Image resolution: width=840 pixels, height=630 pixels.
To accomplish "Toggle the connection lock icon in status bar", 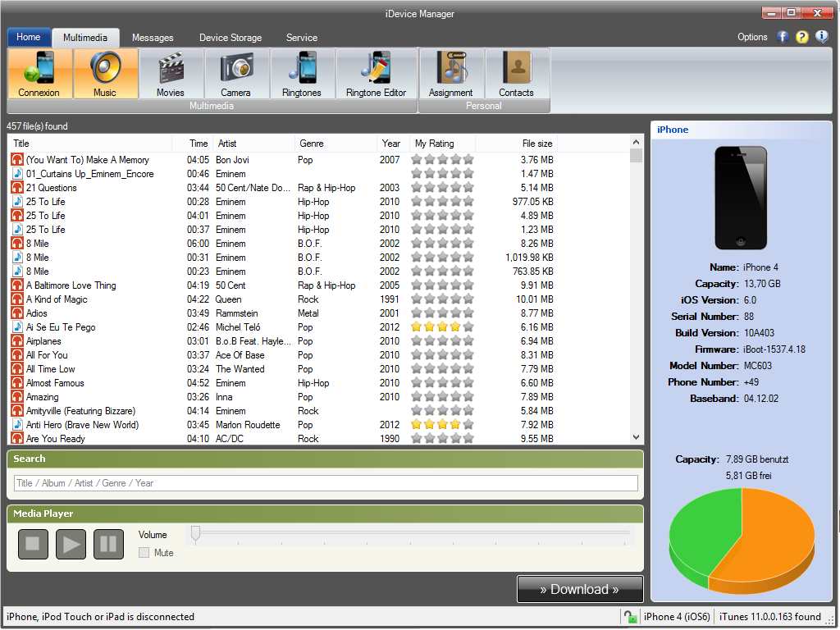I will click(630, 616).
